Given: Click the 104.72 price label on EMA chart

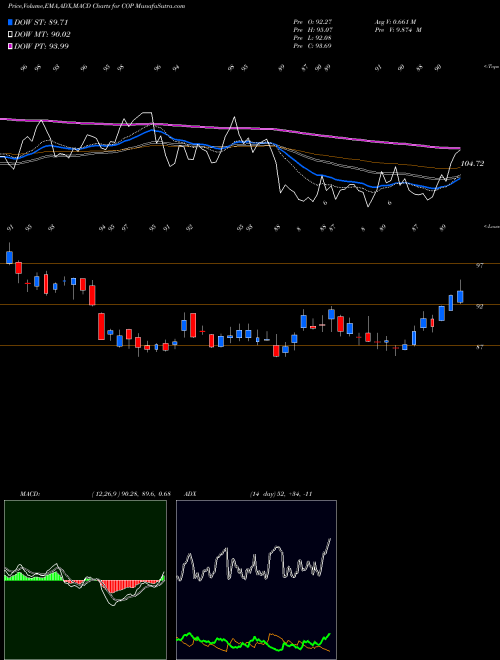Looking at the screenshot, I should 472,163.
